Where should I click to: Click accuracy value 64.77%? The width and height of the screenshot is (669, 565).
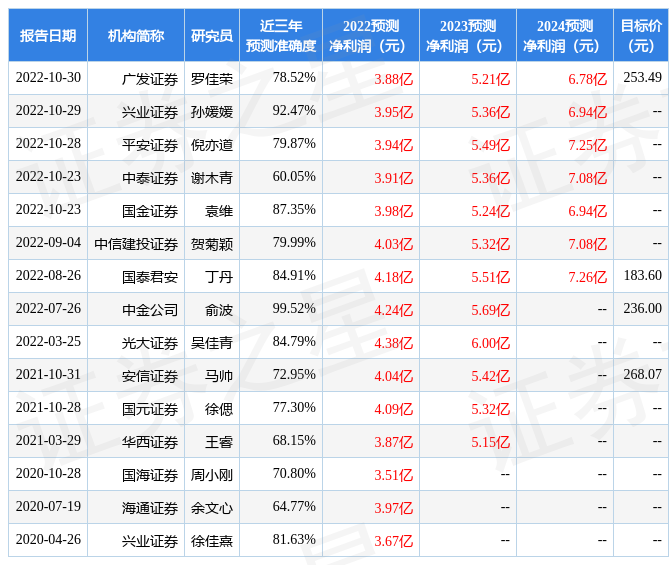(x=294, y=507)
